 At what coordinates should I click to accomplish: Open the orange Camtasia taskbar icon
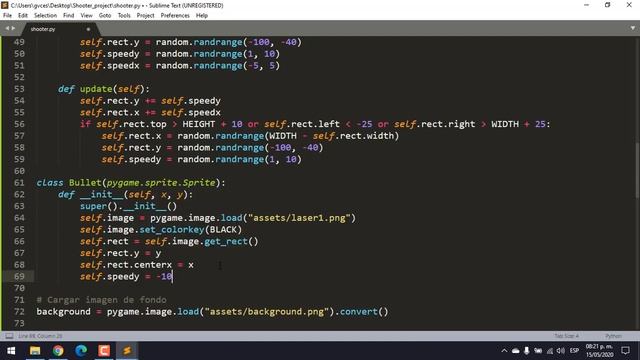pyautogui.click(x=104, y=351)
